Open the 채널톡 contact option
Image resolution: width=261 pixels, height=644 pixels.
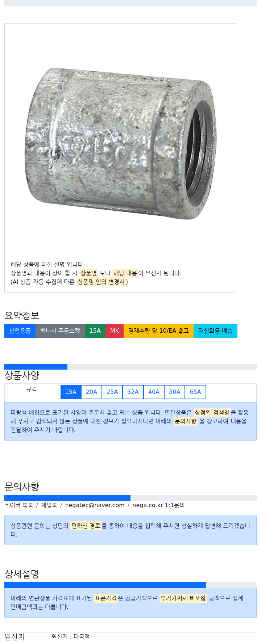[49, 505]
